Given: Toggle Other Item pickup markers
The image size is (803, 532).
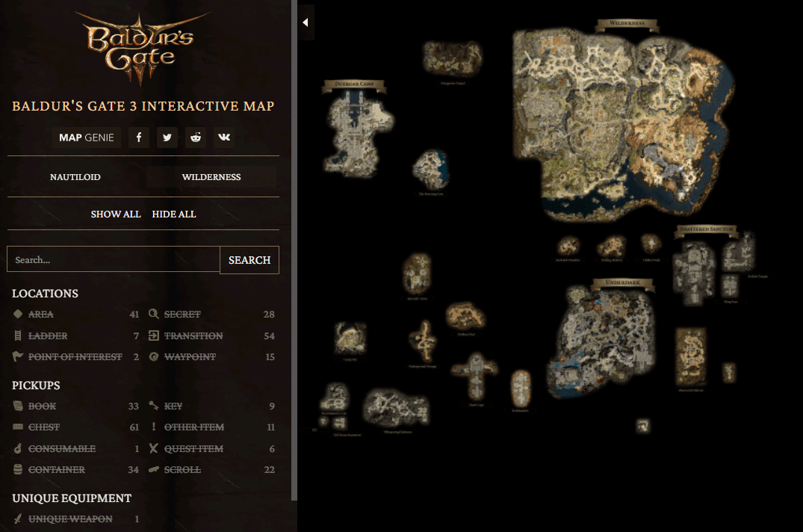Looking at the screenshot, I should [211, 427].
